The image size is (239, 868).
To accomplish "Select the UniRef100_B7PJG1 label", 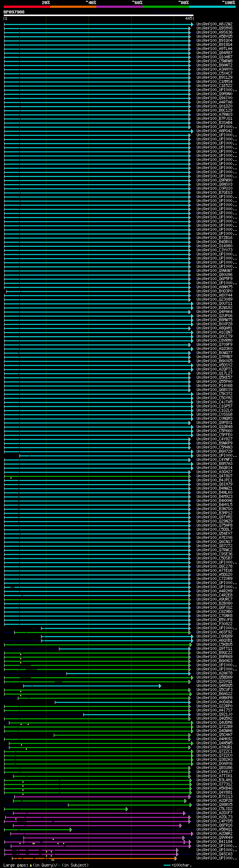I will [214, 119].
